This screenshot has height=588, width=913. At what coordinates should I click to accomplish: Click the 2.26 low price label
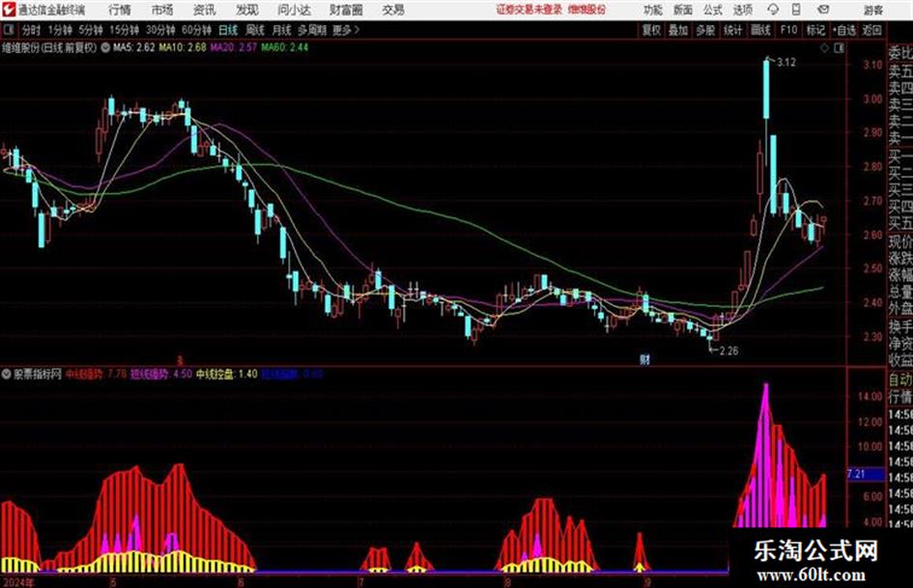[x=729, y=350]
